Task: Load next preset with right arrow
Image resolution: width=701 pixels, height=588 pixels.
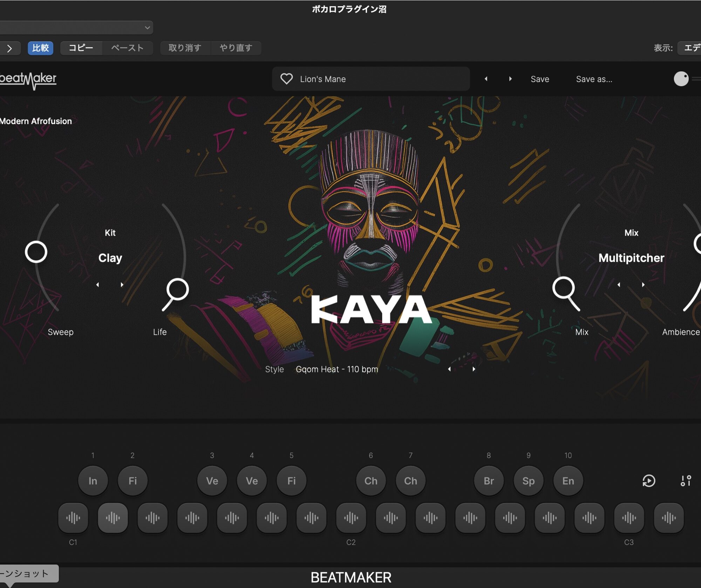Action: 510,79
